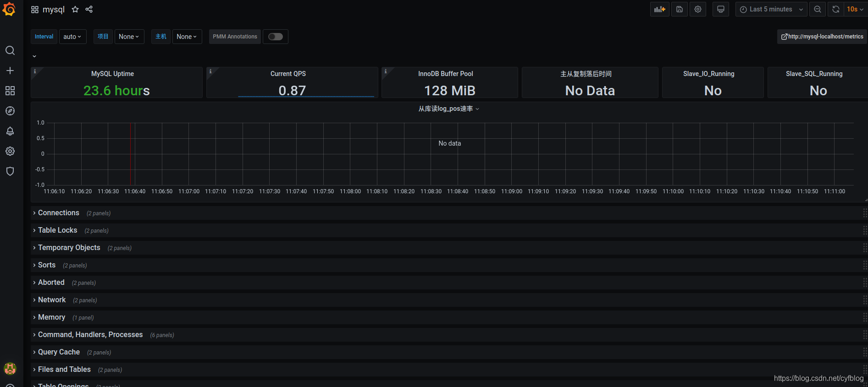Click the Create plus icon in sidebar

(x=10, y=71)
